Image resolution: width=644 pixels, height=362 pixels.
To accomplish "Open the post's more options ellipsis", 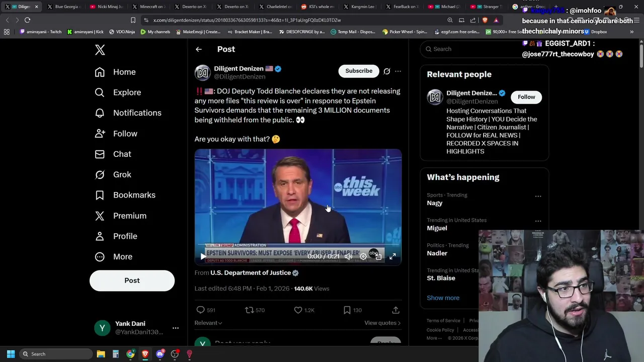I will pyautogui.click(x=398, y=71).
